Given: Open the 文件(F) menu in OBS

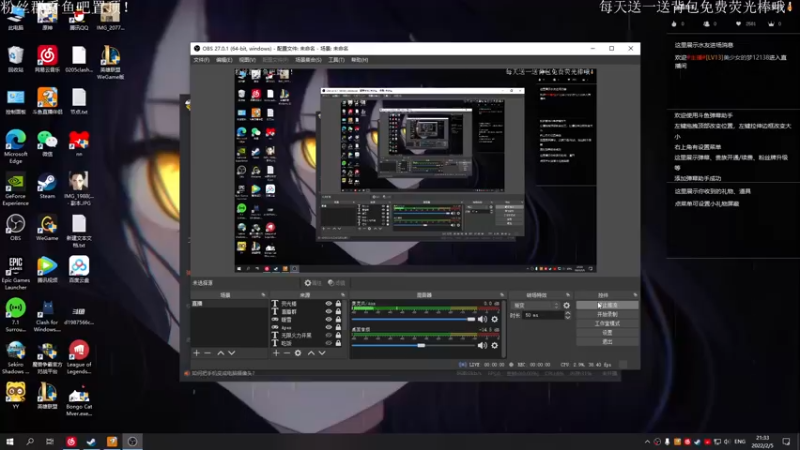Looking at the screenshot, I should pos(201,60).
